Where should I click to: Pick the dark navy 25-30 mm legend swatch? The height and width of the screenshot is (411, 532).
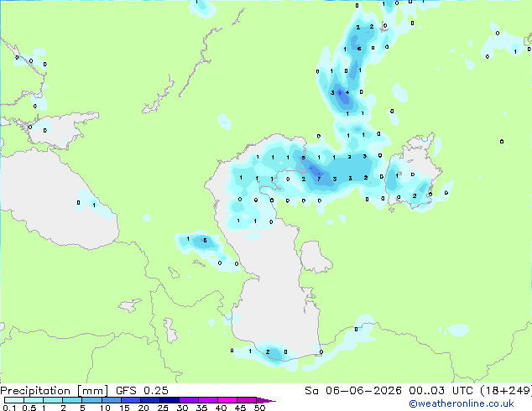[170, 400]
